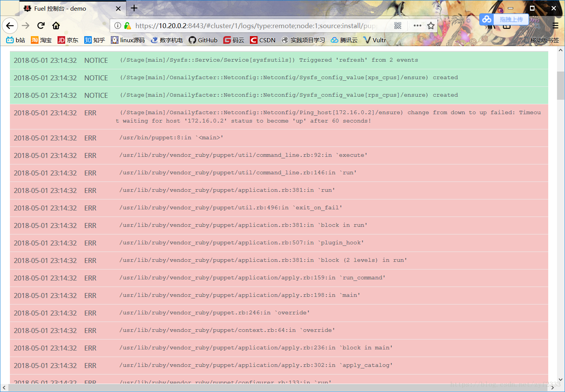The image size is (565, 392).
Task: Generate QR code for this page
Action: point(398,25)
